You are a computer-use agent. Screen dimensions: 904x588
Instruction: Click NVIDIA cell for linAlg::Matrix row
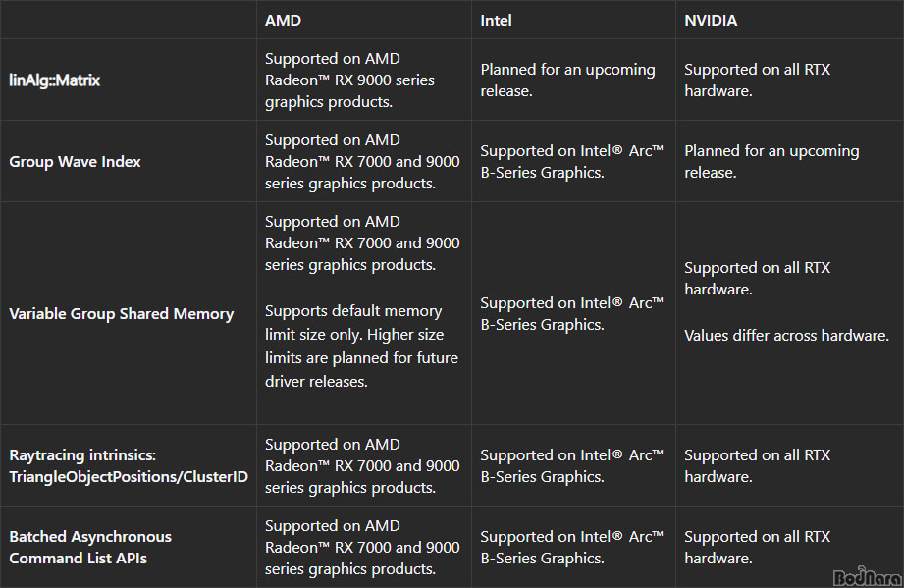pyautogui.click(x=757, y=80)
